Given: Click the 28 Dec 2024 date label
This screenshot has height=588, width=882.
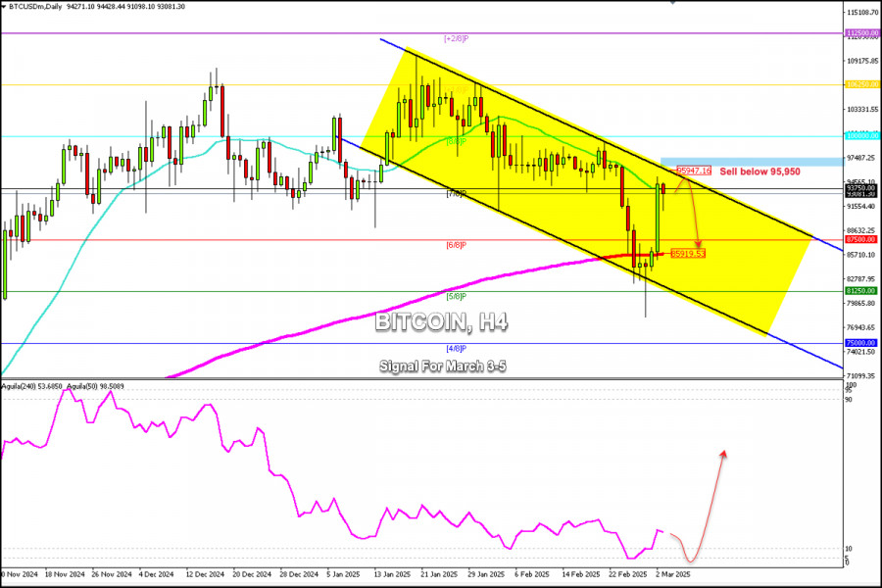Looking at the screenshot, I should pyautogui.click(x=299, y=574).
